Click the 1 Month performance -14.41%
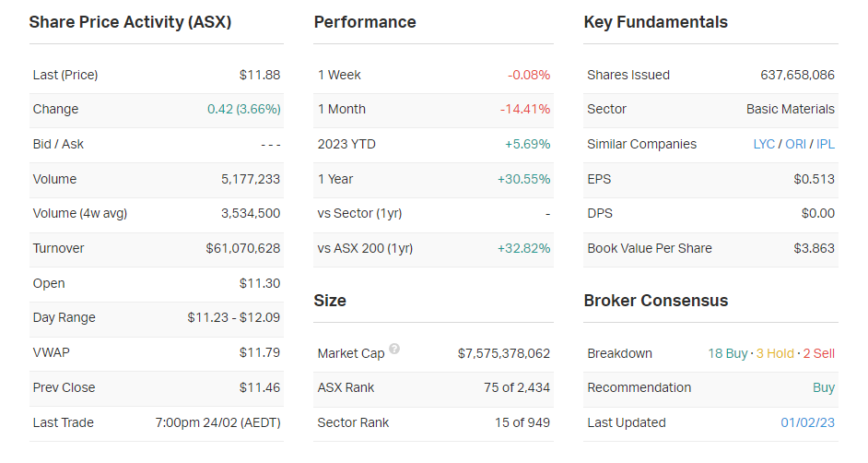868x463 pixels. click(525, 110)
